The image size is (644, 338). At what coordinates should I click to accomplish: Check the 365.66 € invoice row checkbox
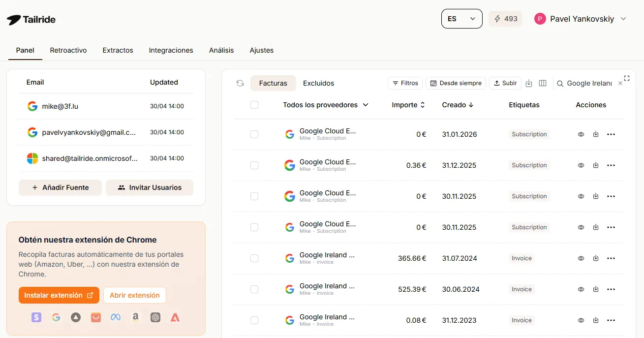[254, 258]
